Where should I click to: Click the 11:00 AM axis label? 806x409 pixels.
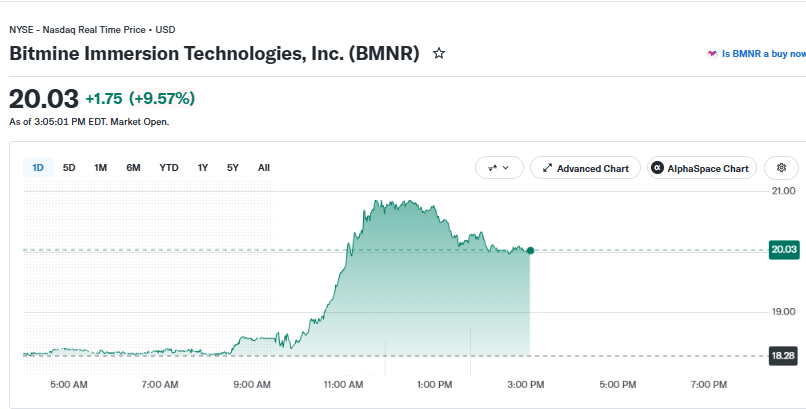click(343, 384)
